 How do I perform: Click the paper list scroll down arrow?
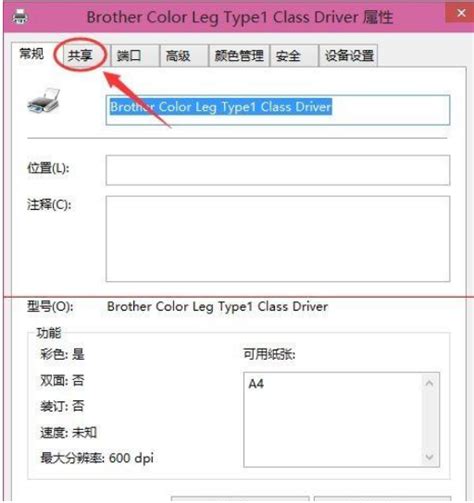(x=429, y=457)
